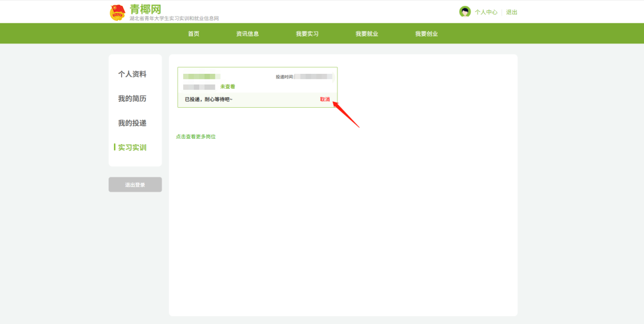
Task: Select 我要创业 in the navigation bar
Action: [x=426, y=34]
